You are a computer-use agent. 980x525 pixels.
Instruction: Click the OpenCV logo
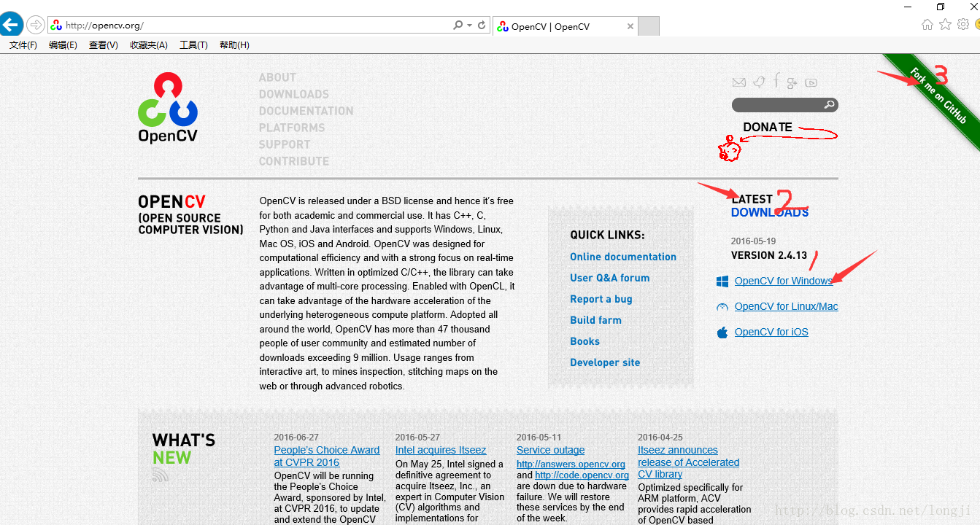(168, 107)
